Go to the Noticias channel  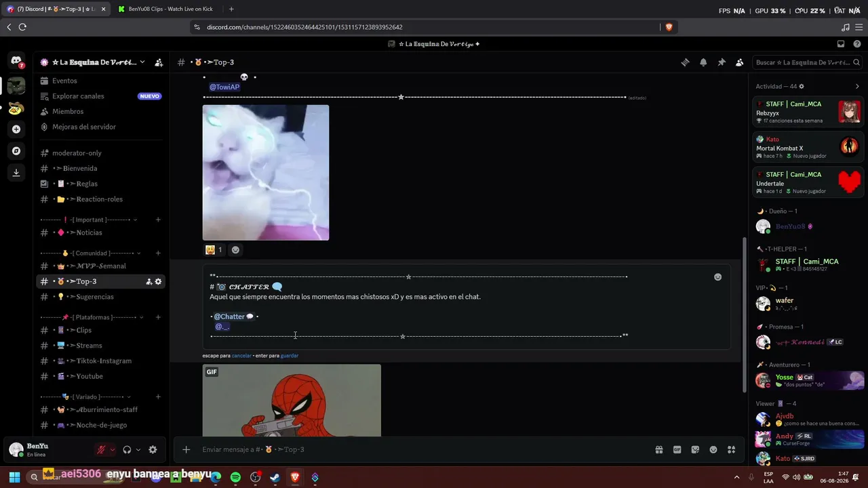tap(101, 232)
